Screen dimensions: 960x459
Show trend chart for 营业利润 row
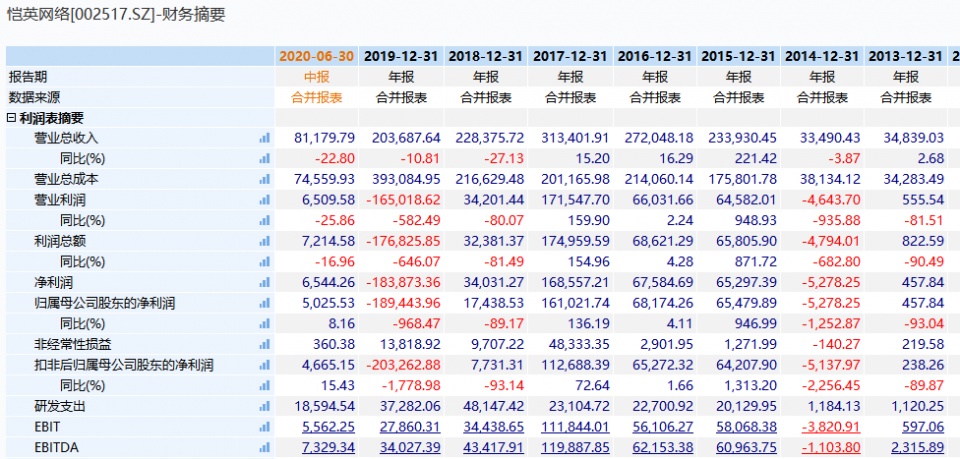[265, 200]
